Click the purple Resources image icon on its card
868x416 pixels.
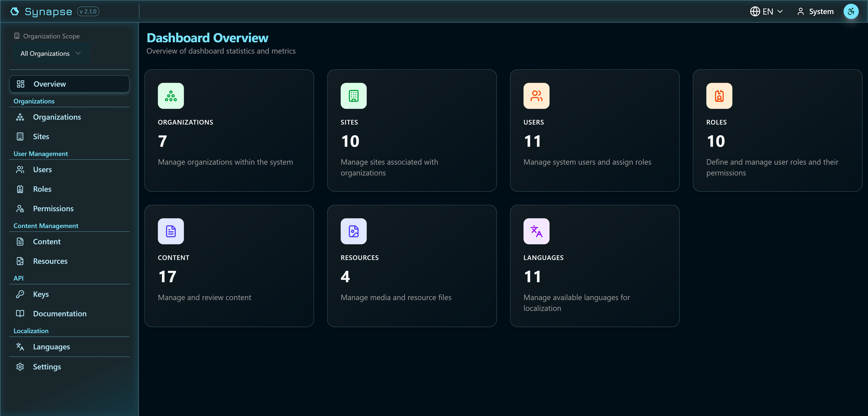pyautogui.click(x=354, y=231)
